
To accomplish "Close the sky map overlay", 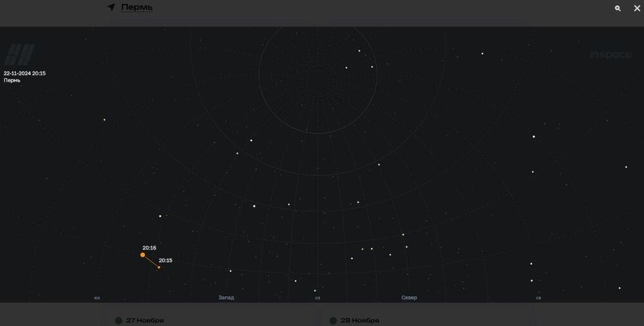I will [637, 8].
